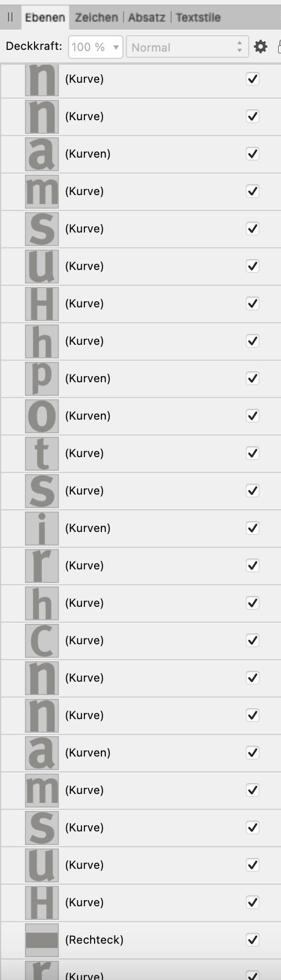Uncheck visibility of the "t" curve layer

pos(253,453)
